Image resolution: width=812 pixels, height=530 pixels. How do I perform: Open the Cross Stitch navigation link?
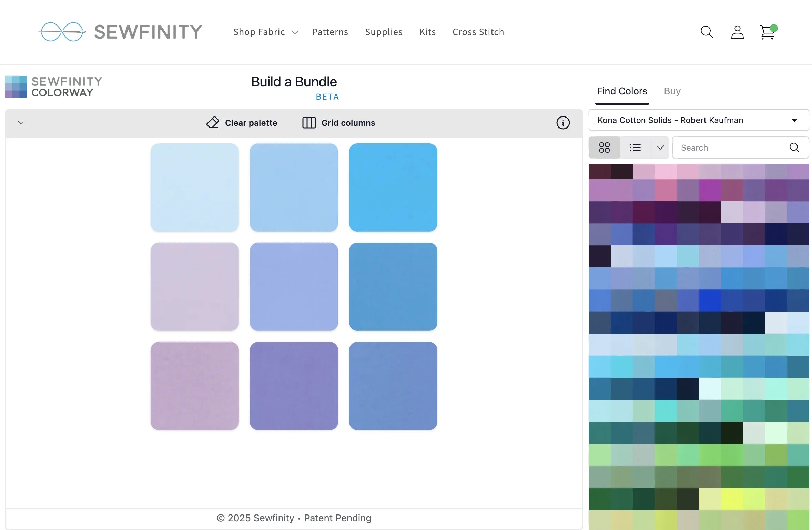pos(478,32)
